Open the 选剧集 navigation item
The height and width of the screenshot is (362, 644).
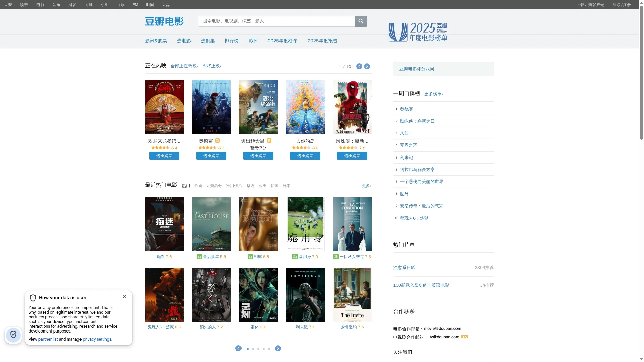click(x=208, y=41)
